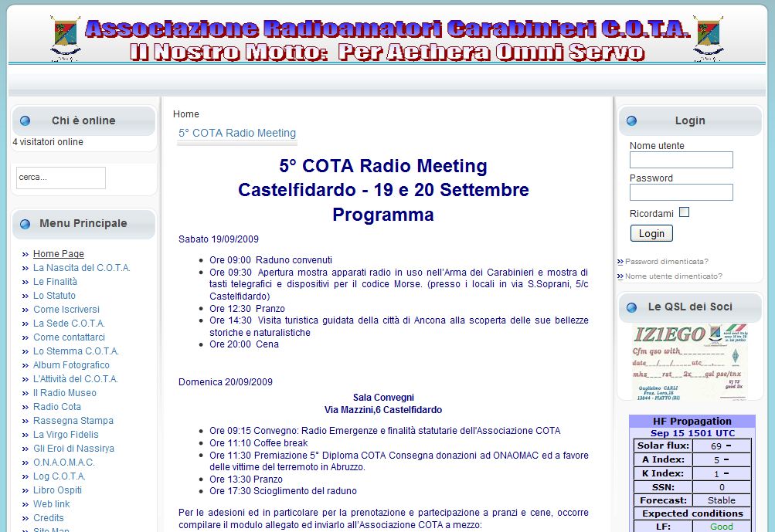Click the Home breadcrumb

click(x=186, y=114)
